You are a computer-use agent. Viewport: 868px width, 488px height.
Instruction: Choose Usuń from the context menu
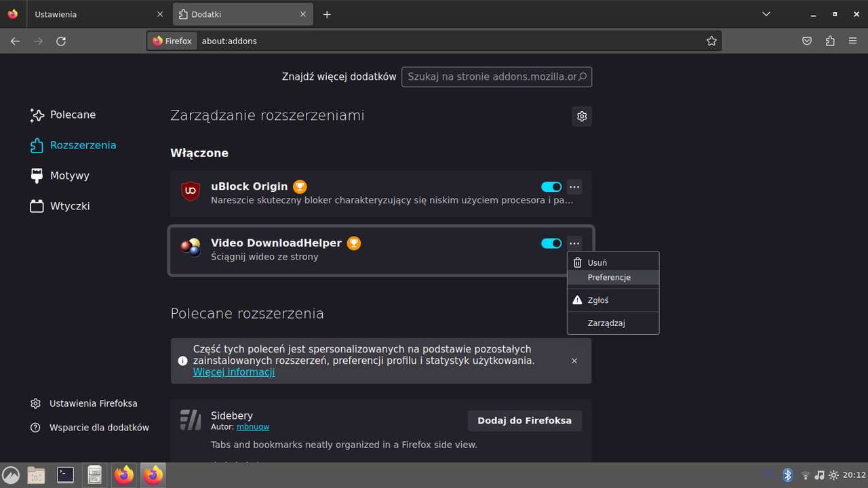click(613, 263)
